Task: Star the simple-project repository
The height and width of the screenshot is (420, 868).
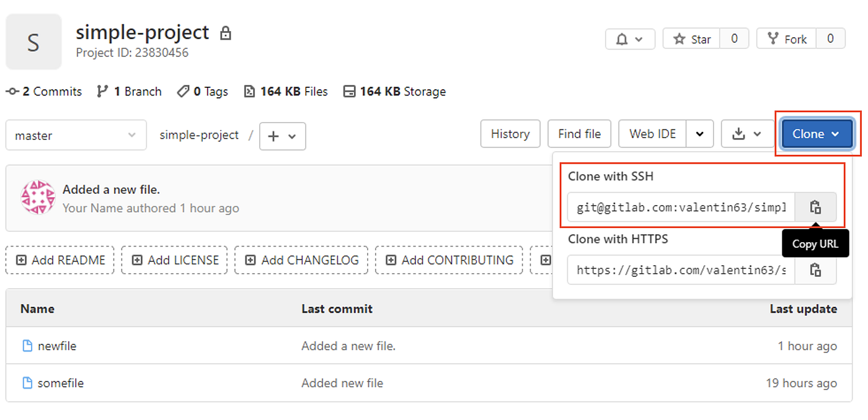Action: click(691, 38)
